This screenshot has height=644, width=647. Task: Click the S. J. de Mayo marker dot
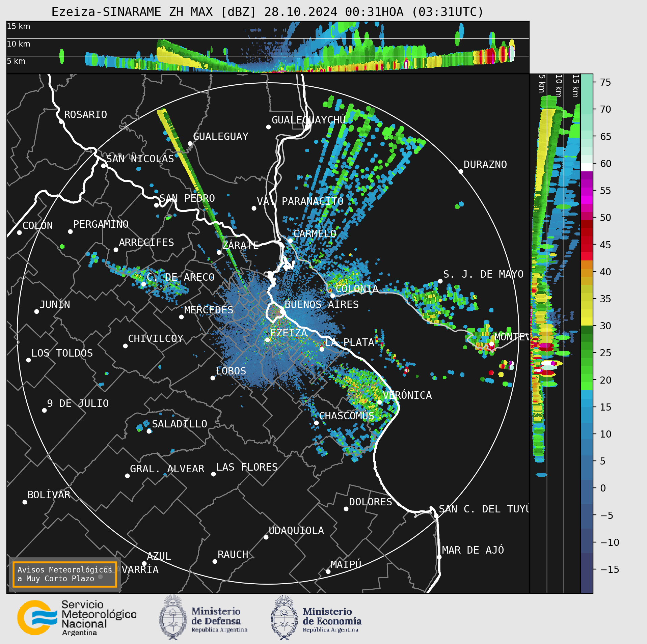440,281
